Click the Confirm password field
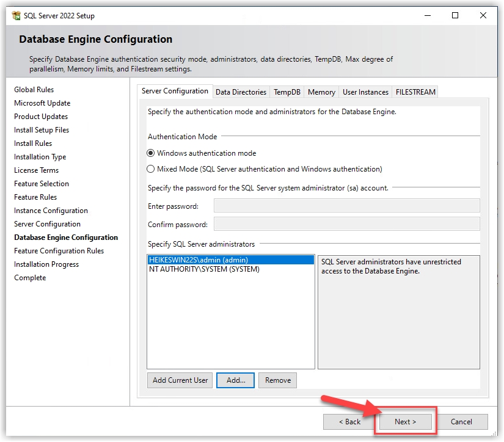 pos(346,224)
